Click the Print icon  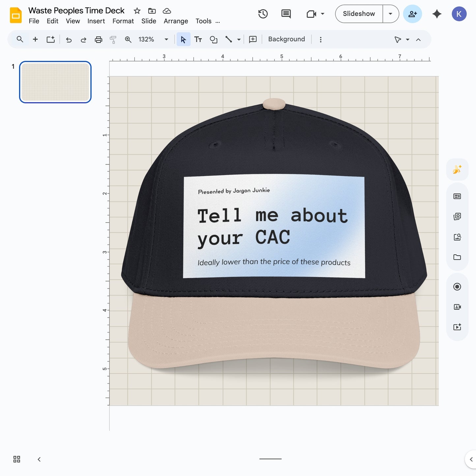(98, 39)
